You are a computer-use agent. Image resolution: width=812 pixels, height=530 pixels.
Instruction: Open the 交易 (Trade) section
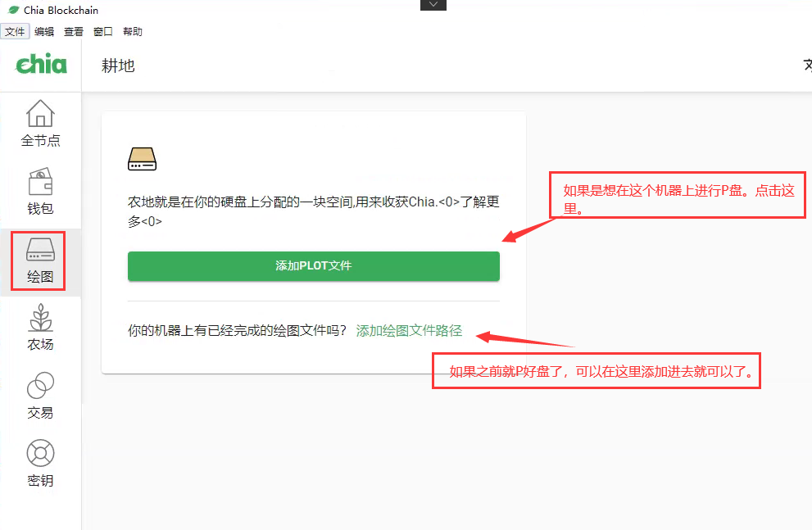point(39,395)
